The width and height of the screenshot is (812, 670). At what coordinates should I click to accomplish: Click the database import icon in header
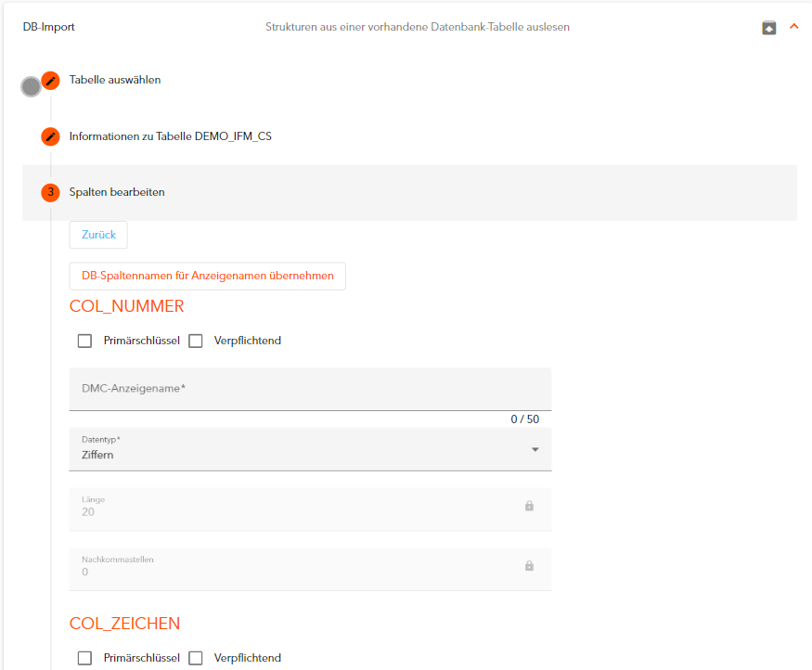point(768,28)
